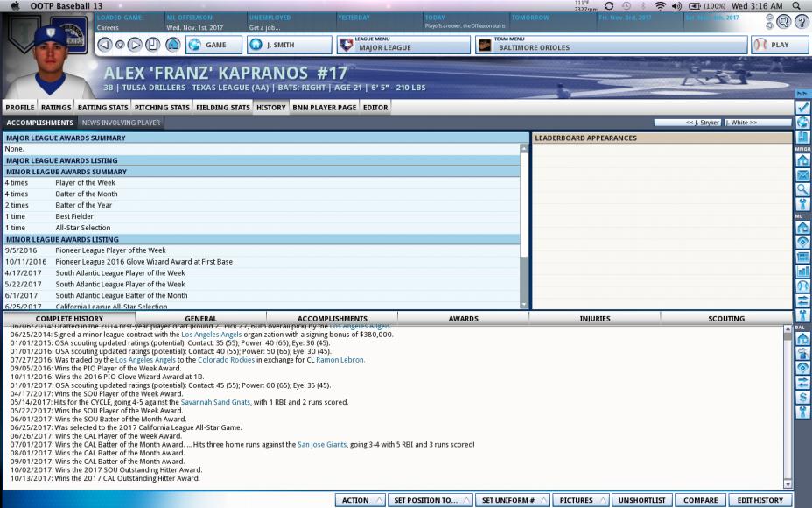
Task: Open the Editor tab
Action: point(375,108)
